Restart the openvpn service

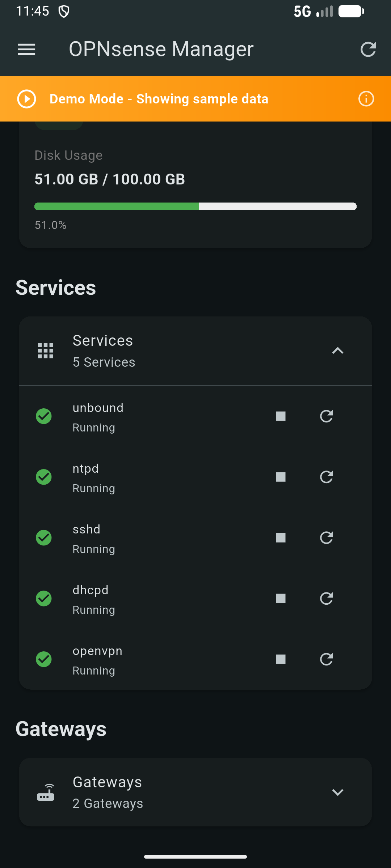tap(326, 659)
